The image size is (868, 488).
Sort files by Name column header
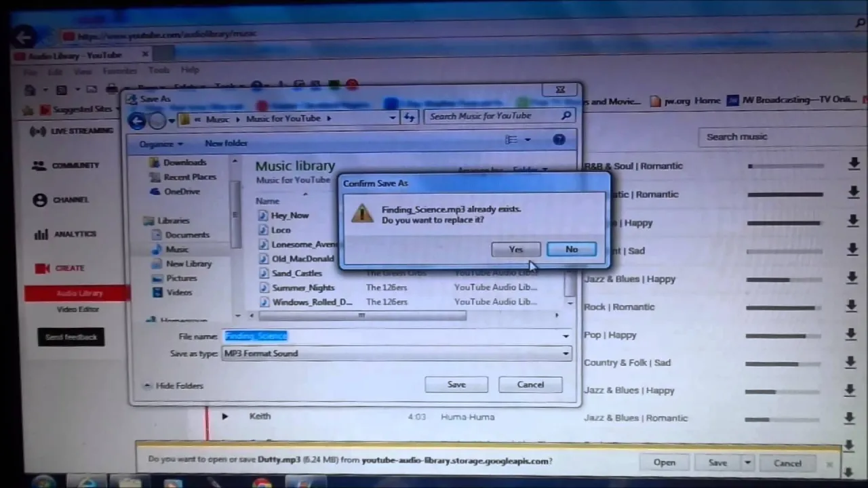(267, 201)
